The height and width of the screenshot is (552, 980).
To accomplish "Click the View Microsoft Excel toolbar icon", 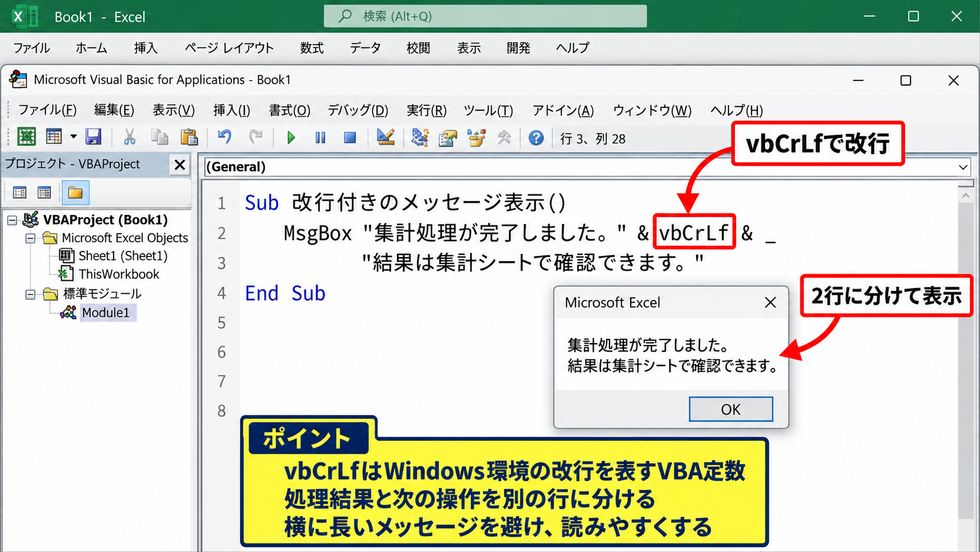I will click(26, 137).
